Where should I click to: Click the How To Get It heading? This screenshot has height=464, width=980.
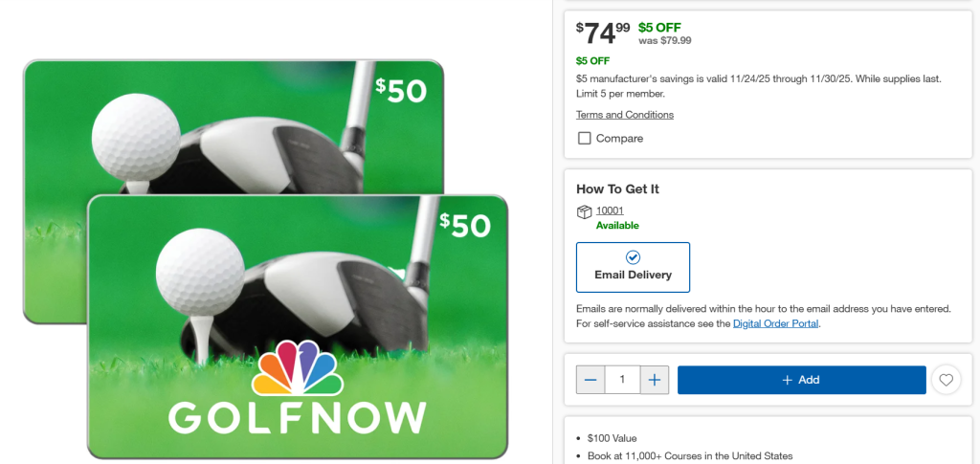617,188
